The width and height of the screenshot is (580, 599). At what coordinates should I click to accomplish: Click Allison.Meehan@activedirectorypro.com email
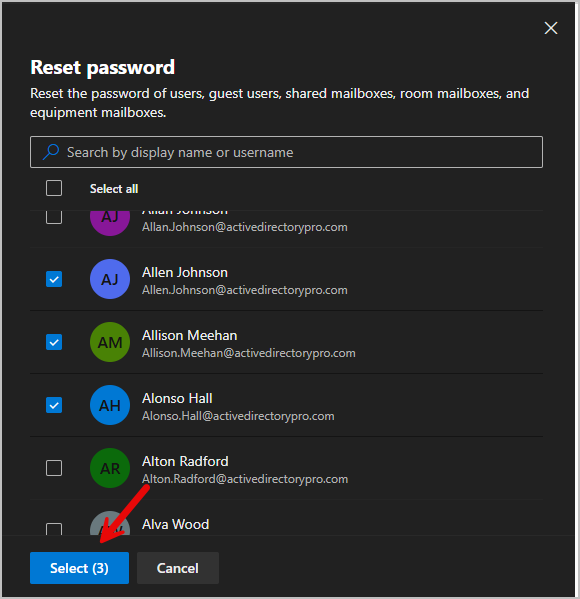249,353
